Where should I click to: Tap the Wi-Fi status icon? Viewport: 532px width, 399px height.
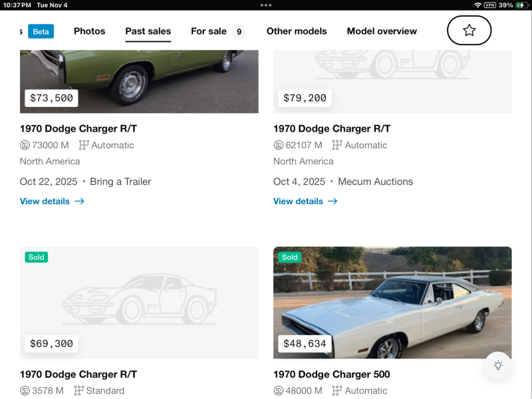[477, 5]
